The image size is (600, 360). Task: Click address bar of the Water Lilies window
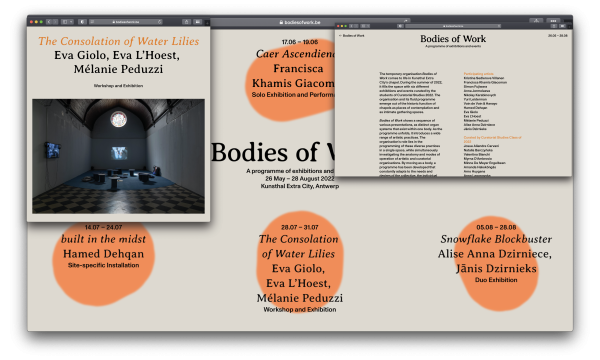click(126, 22)
